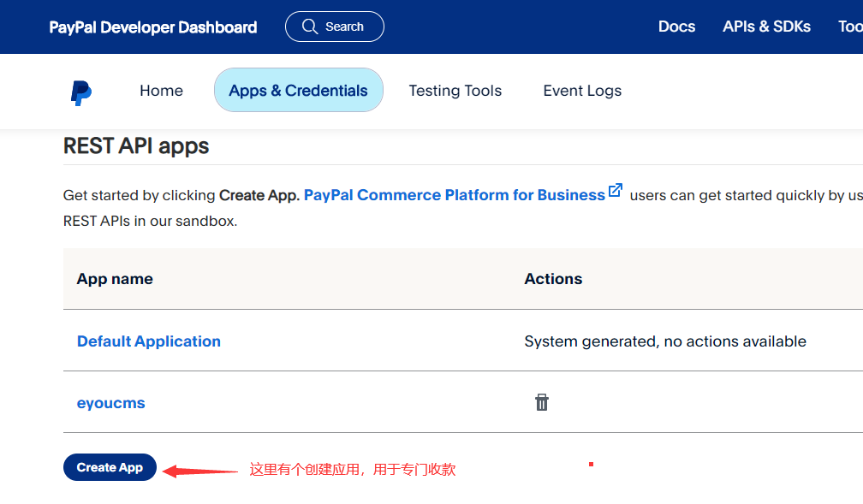Open the Testing Tools tab
The image size is (863, 504).
coord(455,90)
